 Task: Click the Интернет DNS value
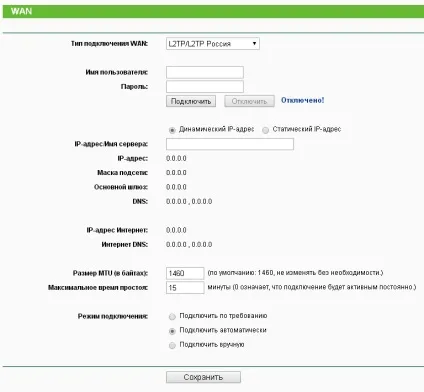pyautogui.click(x=189, y=245)
